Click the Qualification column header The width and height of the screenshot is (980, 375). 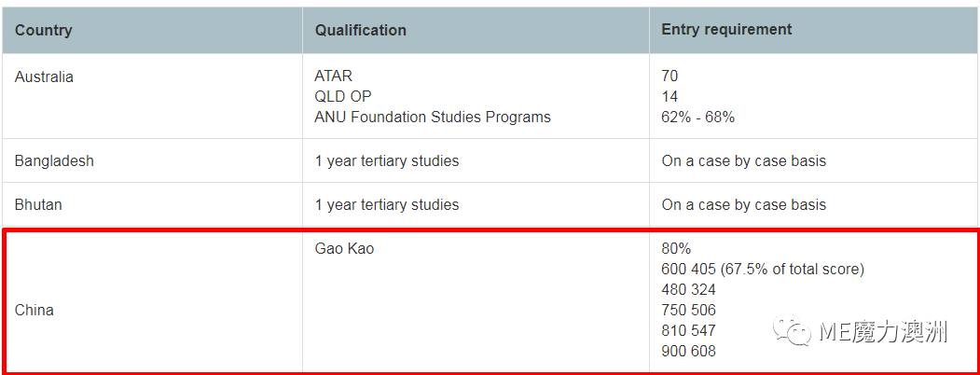360,30
